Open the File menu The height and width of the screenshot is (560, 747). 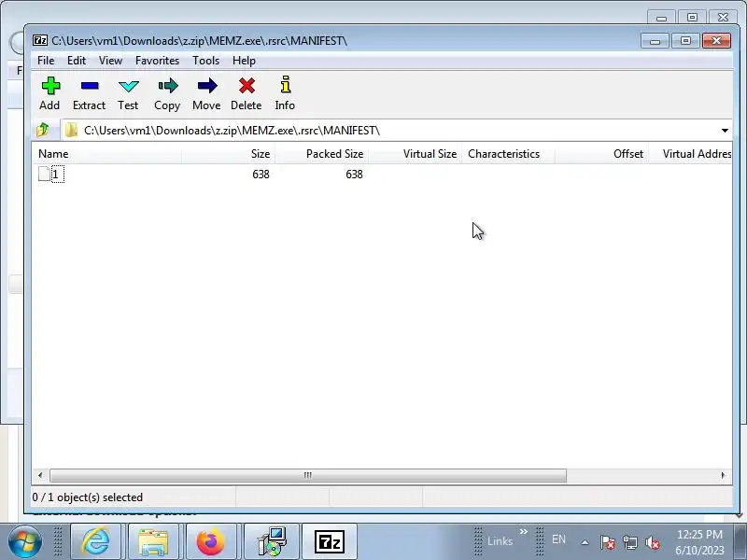pos(46,61)
